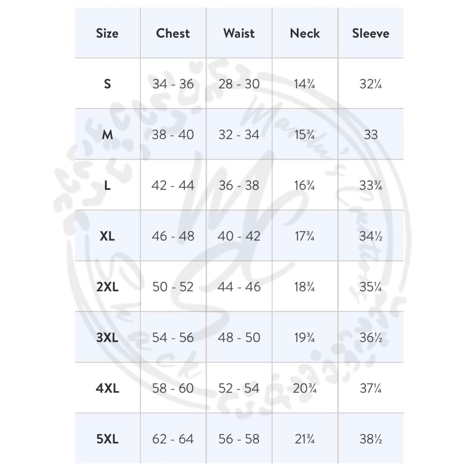Select the 2XL size row label
Screen dimensions: 476x476
coord(107,287)
